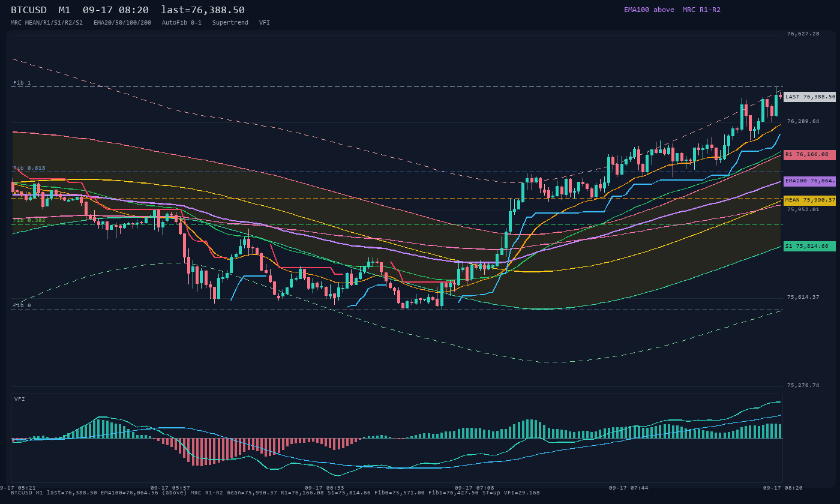Click the EMA100 76,064 axis label
This screenshot has width=840, height=504.
tap(809, 181)
